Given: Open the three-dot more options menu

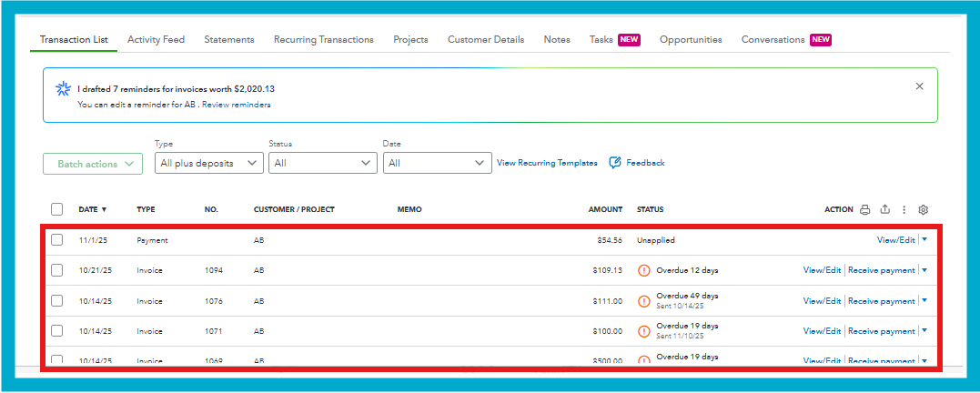Looking at the screenshot, I should tap(904, 210).
